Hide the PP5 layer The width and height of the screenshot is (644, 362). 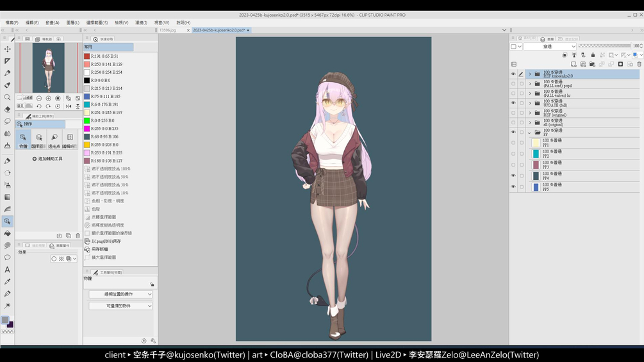click(513, 186)
